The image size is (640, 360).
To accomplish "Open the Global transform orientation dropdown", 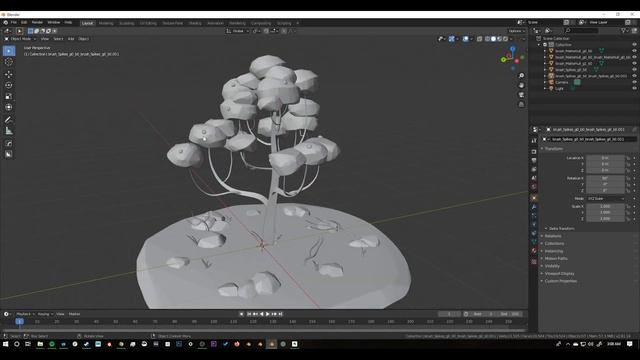I will [237, 31].
